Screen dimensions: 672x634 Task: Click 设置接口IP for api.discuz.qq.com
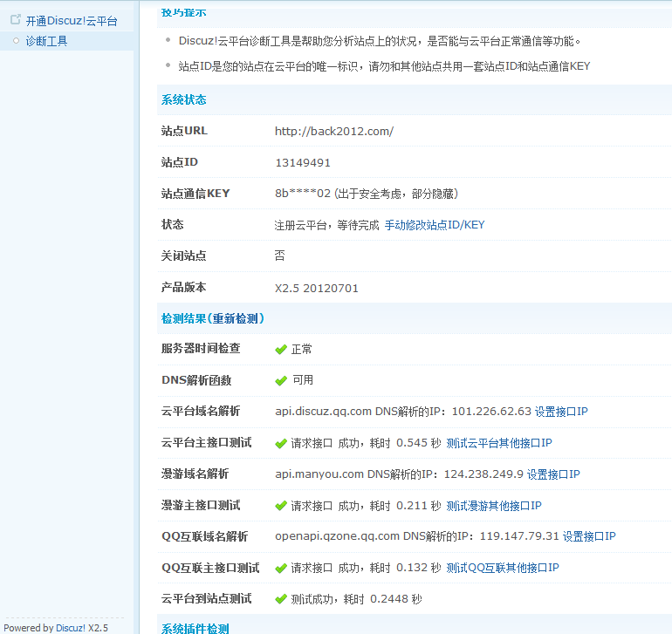pyautogui.click(x=561, y=412)
